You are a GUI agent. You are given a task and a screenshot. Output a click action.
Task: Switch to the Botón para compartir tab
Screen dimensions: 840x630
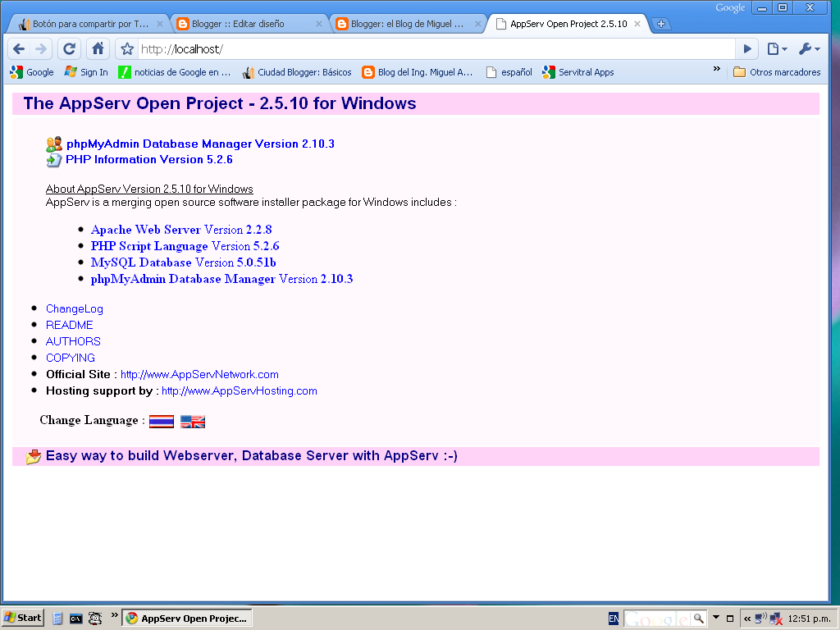(90, 24)
